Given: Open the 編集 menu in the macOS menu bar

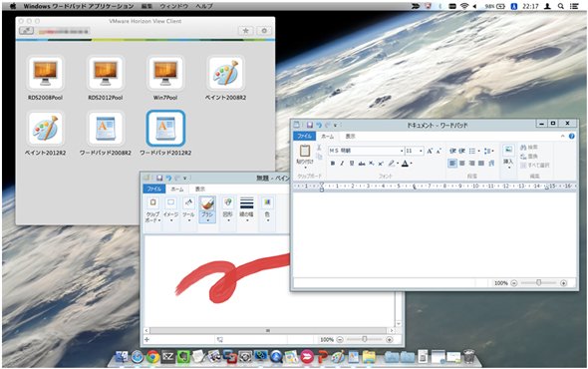Looking at the screenshot, I should 147,6.
